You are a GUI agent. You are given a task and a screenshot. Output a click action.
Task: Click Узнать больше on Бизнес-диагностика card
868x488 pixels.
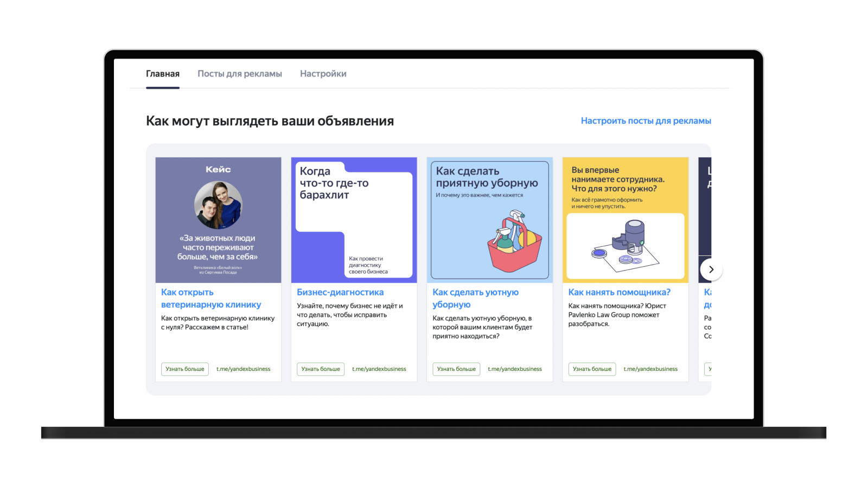(321, 369)
